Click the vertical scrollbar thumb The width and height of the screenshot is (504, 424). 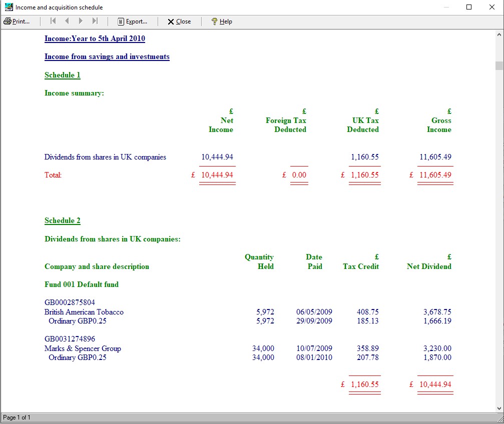(x=499, y=65)
